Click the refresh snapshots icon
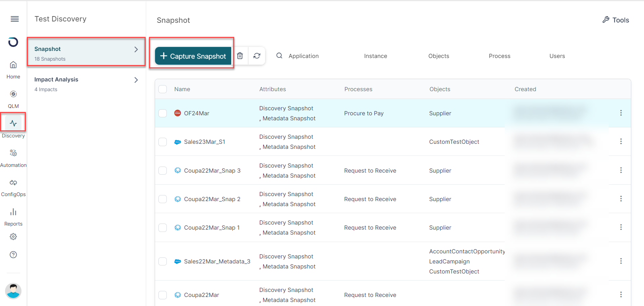This screenshot has width=644, height=306. pyautogui.click(x=257, y=56)
